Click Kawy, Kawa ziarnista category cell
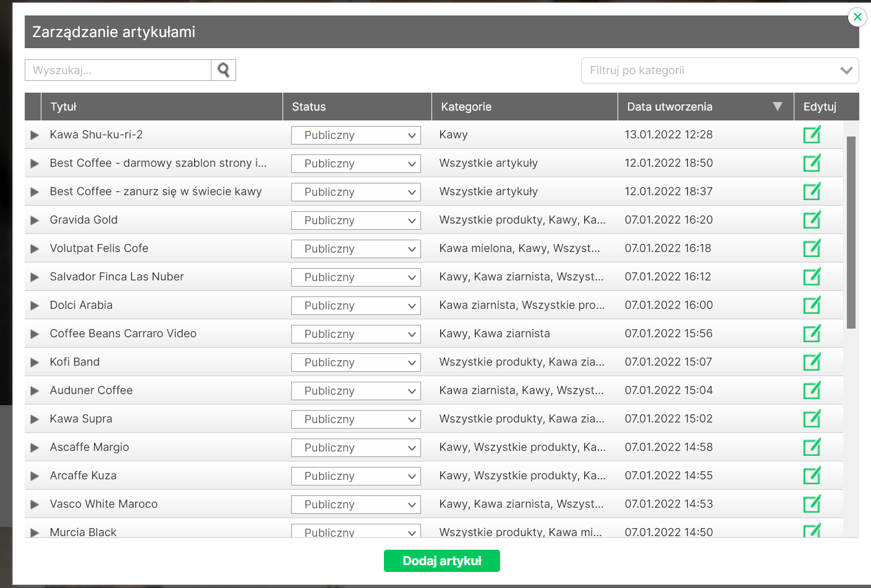Screen dimensions: 871x588 [495, 334]
